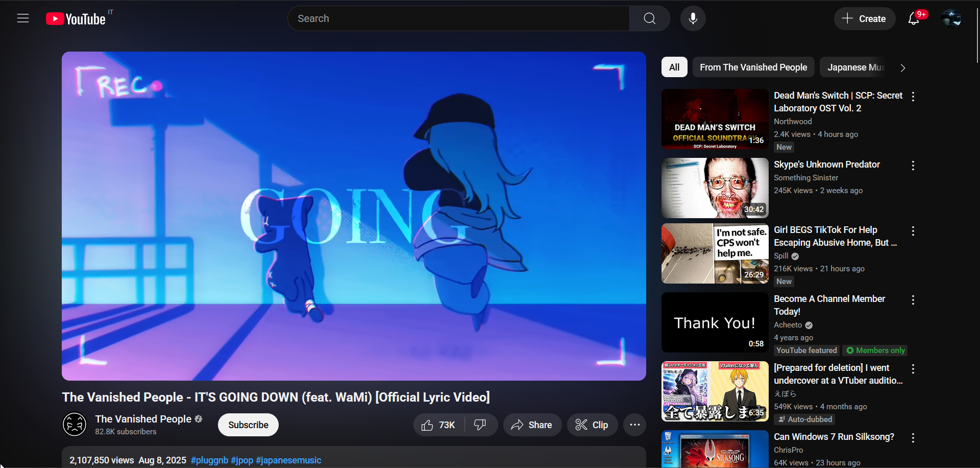Click the magnifier search button
The width and height of the screenshot is (980, 468).
[x=649, y=18]
